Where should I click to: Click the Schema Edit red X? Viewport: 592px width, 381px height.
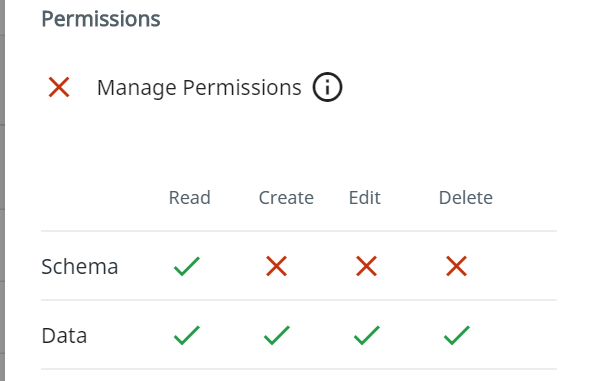[x=366, y=266]
